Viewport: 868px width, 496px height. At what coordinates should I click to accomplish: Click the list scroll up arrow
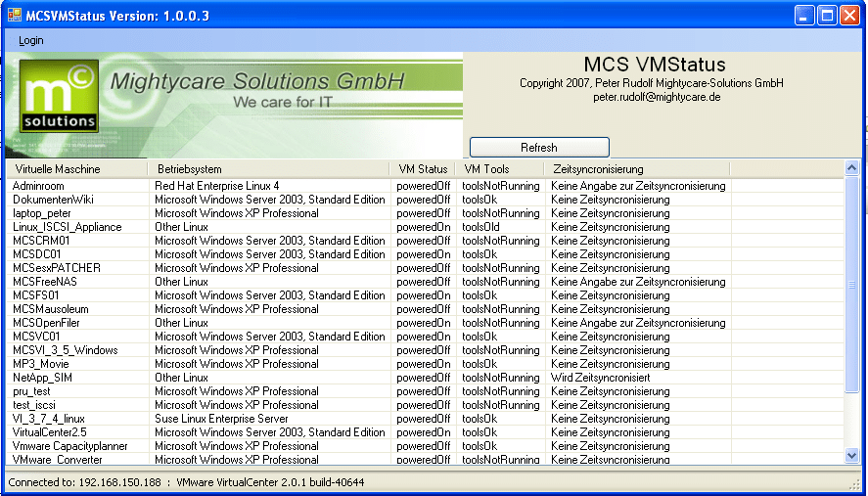(x=851, y=167)
